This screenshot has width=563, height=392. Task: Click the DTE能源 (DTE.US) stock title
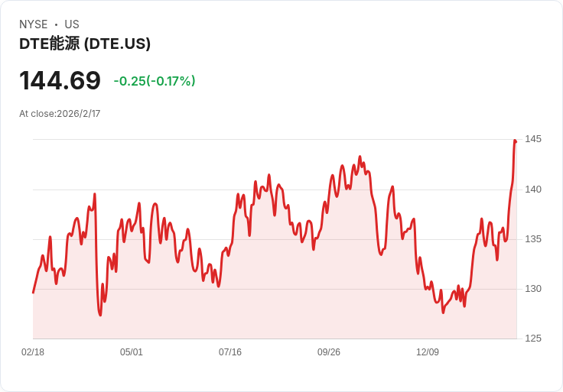85,44
